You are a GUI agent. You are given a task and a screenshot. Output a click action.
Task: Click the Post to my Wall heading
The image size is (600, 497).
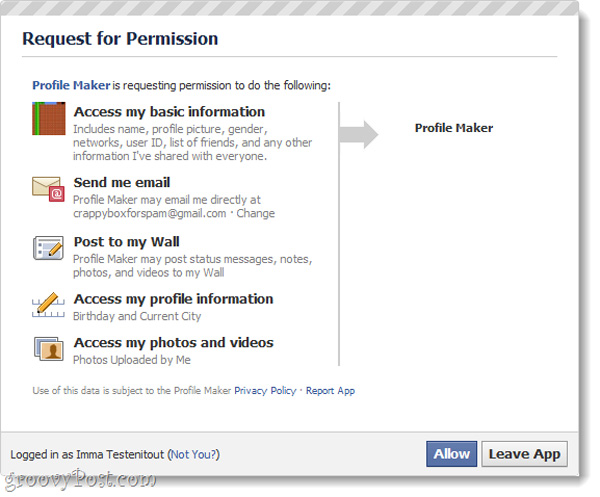127,242
